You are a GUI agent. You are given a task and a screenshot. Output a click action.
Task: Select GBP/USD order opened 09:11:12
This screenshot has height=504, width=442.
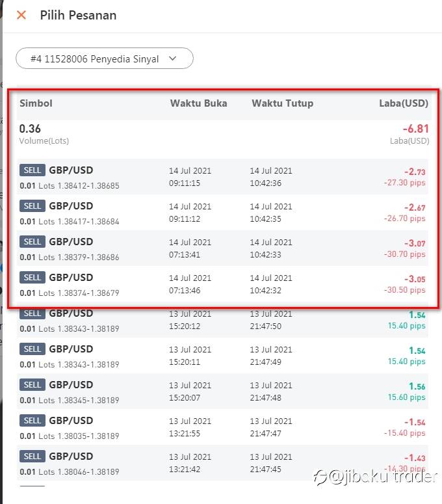[x=222, y=213]
